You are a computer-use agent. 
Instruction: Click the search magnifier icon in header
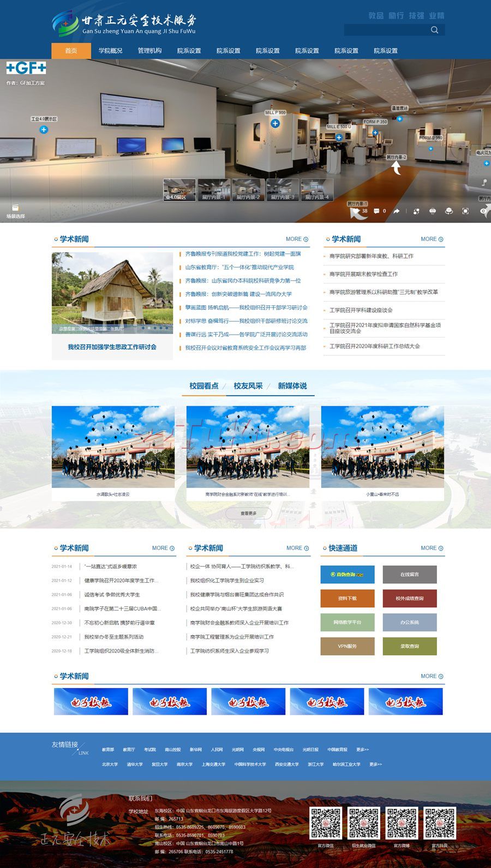pyautogui.click(x=434, y=30)
